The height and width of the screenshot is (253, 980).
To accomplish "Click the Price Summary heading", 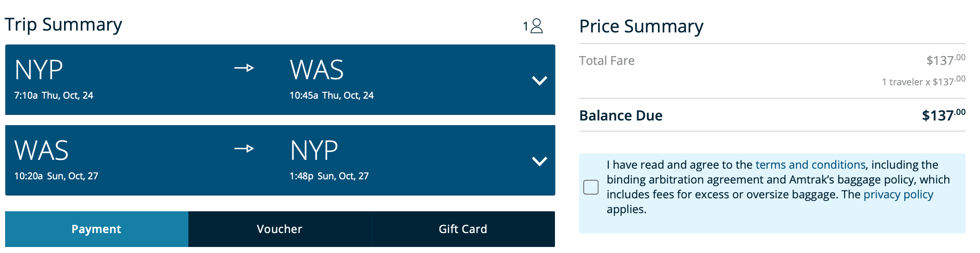I will point(641,26).
